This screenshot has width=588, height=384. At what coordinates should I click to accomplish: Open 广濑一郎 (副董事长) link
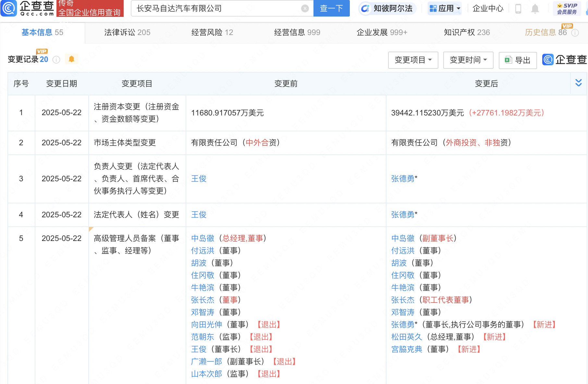pos(207,362)
